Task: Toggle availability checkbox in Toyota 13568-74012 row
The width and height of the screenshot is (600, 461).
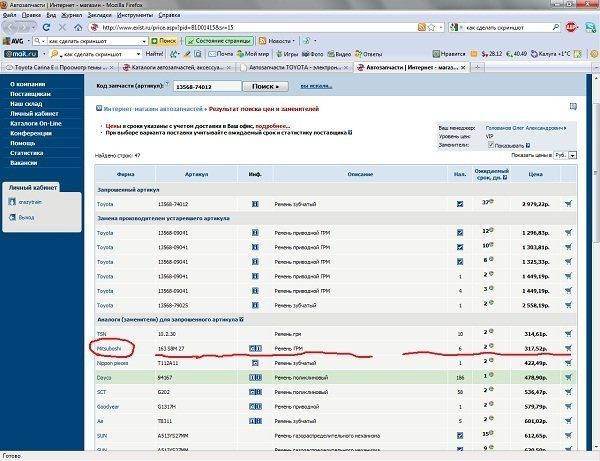Action: [x=459, y=204]
